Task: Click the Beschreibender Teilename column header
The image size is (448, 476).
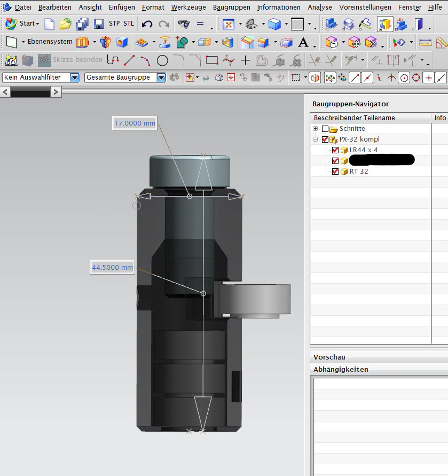Action: (370, 118)
